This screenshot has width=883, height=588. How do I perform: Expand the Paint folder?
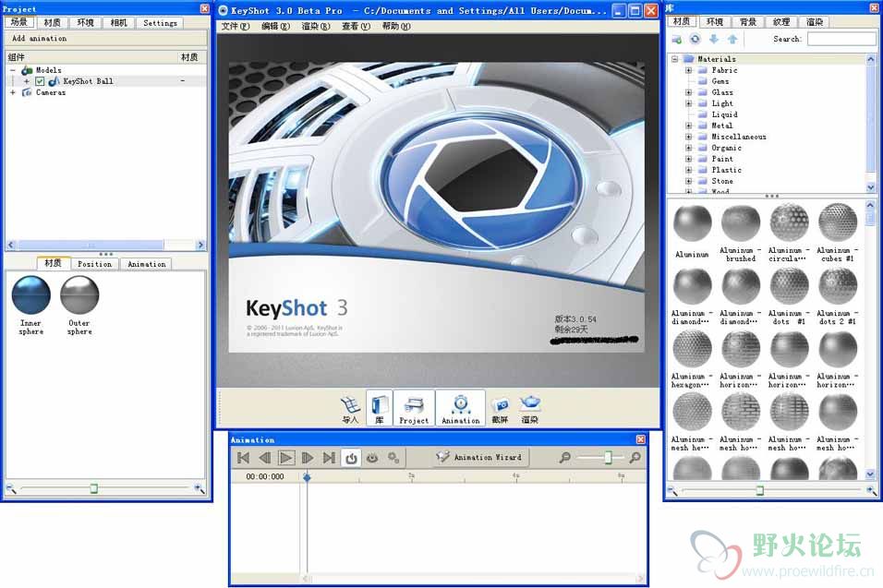coord(688,159)
